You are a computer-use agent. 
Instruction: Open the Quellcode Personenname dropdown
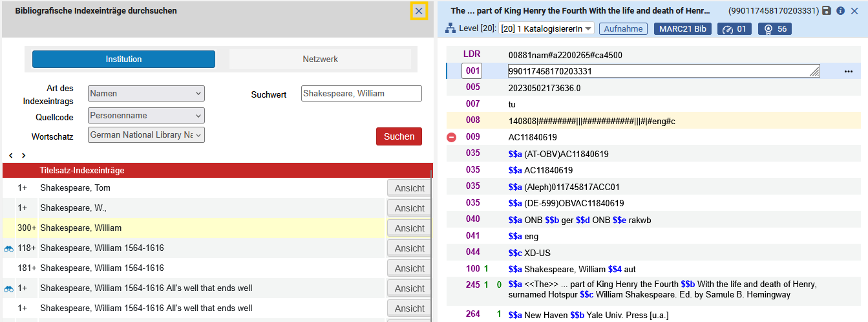tap(146, 116)
